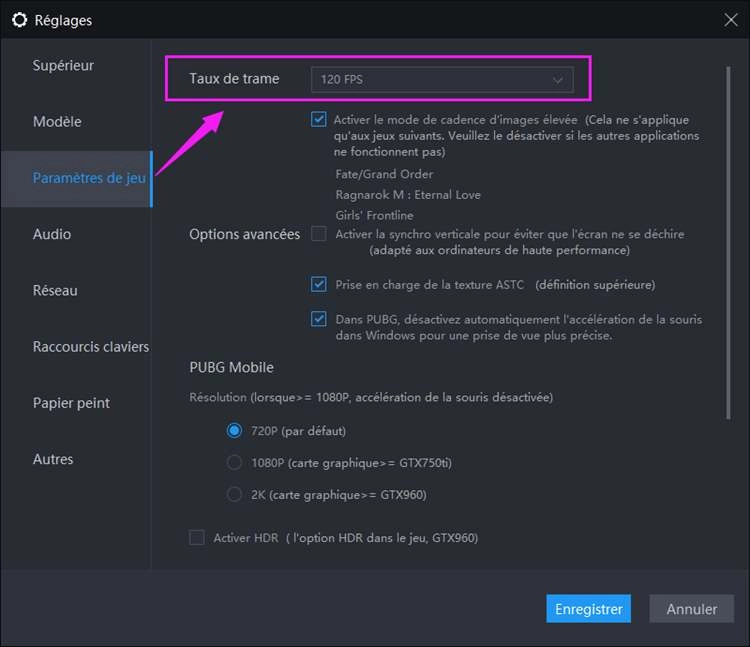Uncheck the ASTC texture support option

[319, 285]
